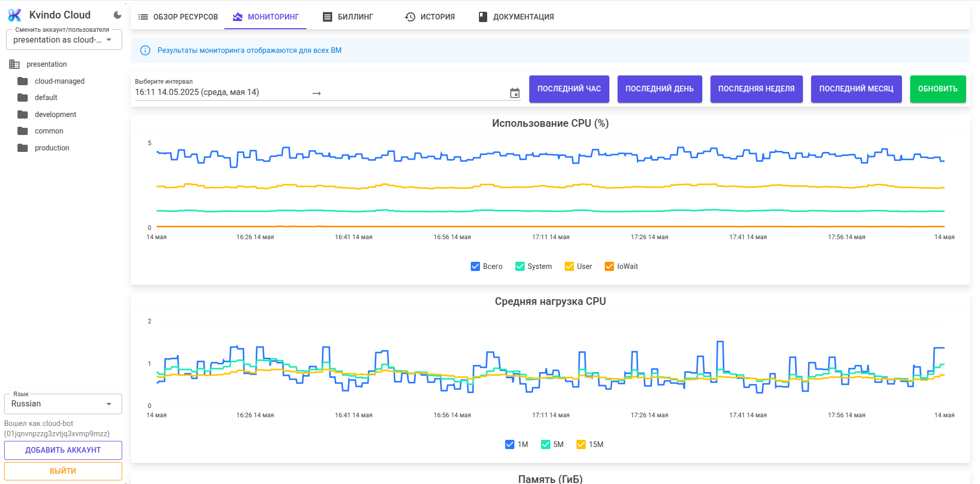Open the account switcher dropdown
The width and height of the screenshot is (980, 484).
(x=64, y=40)
